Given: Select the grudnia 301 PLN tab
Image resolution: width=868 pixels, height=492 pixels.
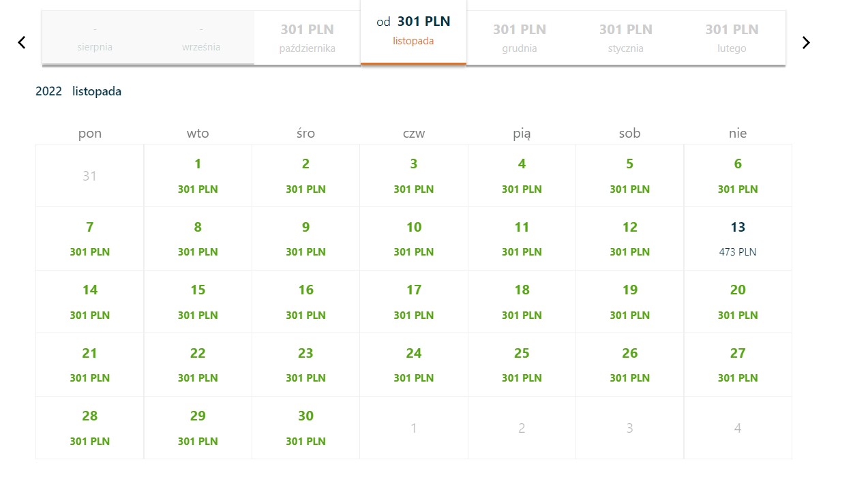Looking at the screenshot, I should [520, 38].
